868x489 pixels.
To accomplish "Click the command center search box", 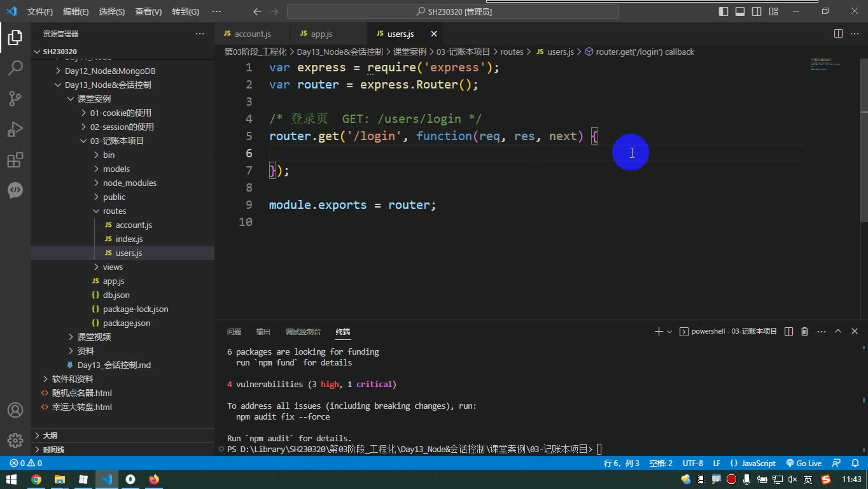I will [x=453, y=11].
